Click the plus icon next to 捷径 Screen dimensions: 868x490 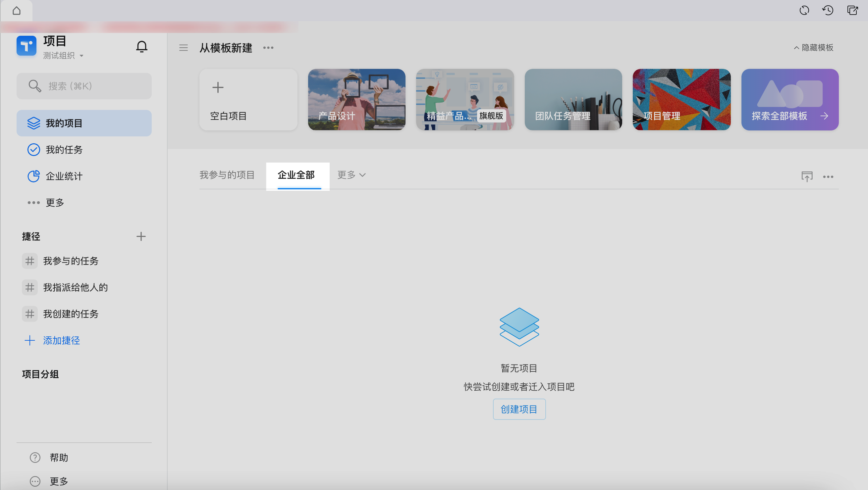tap(141, 236)
